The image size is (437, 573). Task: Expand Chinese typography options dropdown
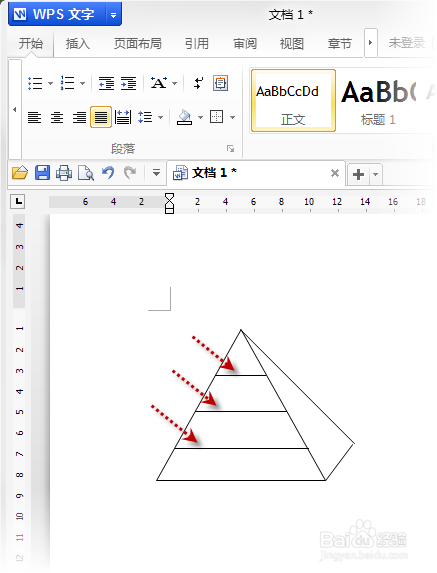click(175, 83)
